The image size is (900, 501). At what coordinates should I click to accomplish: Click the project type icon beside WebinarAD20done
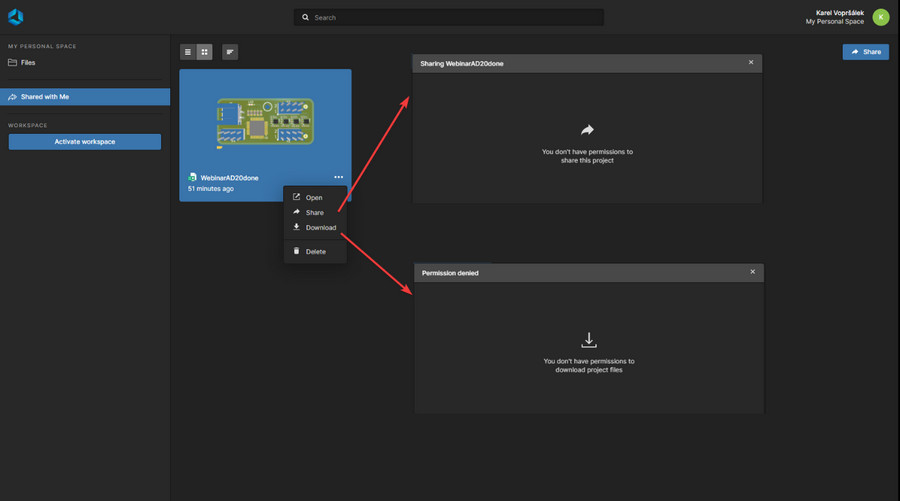point(192,177)
